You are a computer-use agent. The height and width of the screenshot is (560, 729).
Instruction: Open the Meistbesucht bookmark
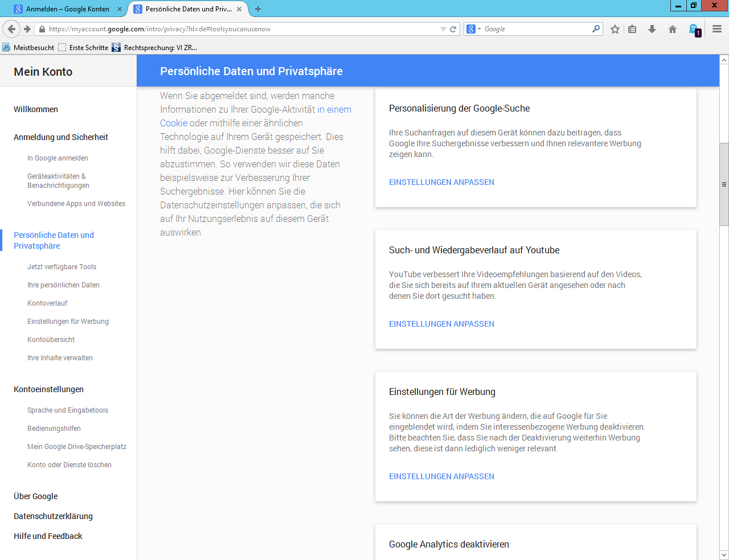(x=28, y=48)
